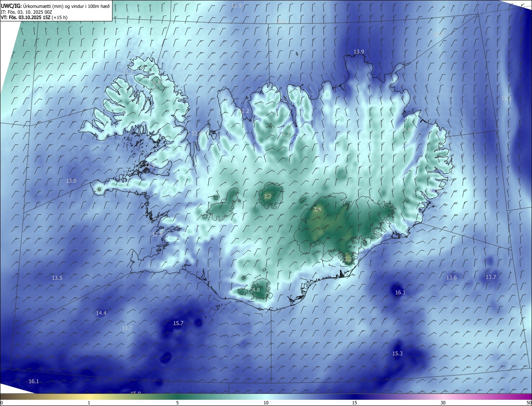The image size is (532, 406).
Task: Click the 3.4 value on Vatnajökull
Action: [x=317, y=210]
